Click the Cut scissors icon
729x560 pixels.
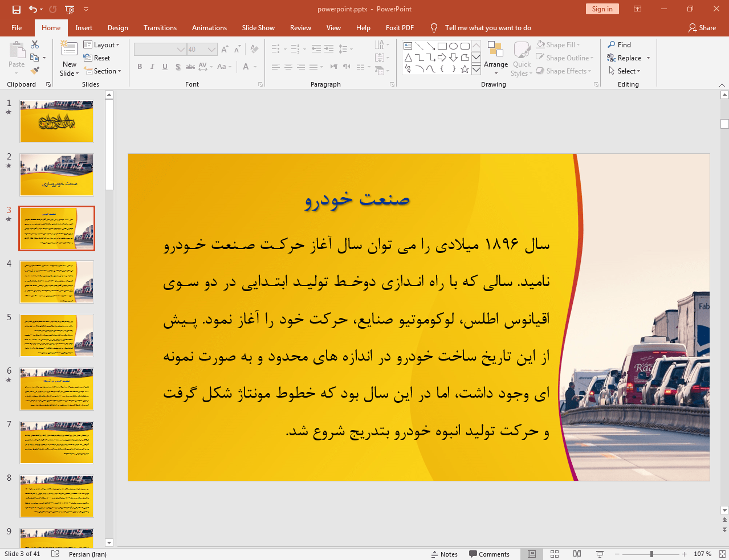tap(35, 44)
